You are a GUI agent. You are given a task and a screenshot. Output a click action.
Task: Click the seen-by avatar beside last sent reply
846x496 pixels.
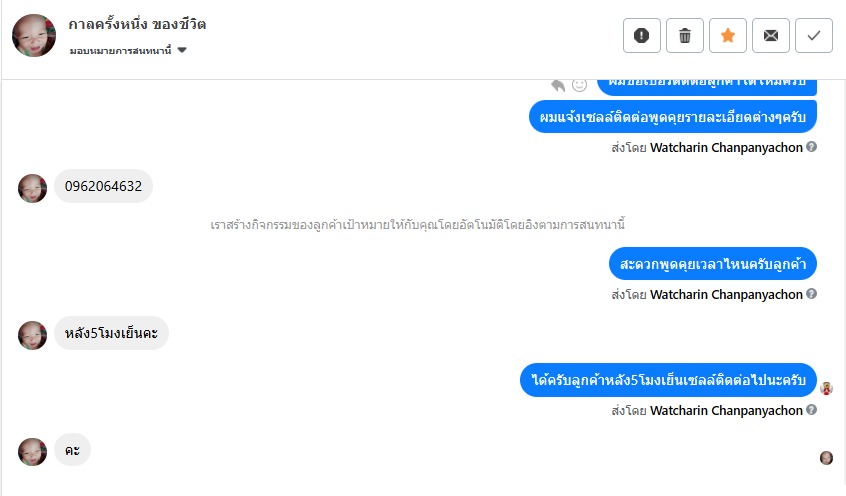(827, 388)
